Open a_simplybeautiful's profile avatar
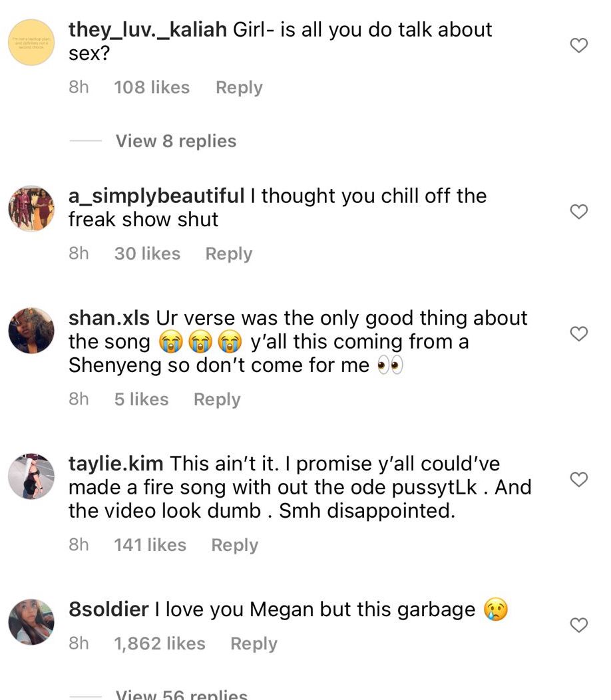The height and width of the screenshot is (700, 611). (31, 208)
